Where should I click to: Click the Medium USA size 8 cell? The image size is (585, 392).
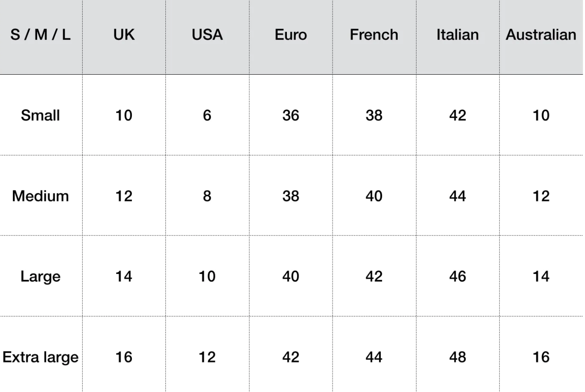[207, 196]
